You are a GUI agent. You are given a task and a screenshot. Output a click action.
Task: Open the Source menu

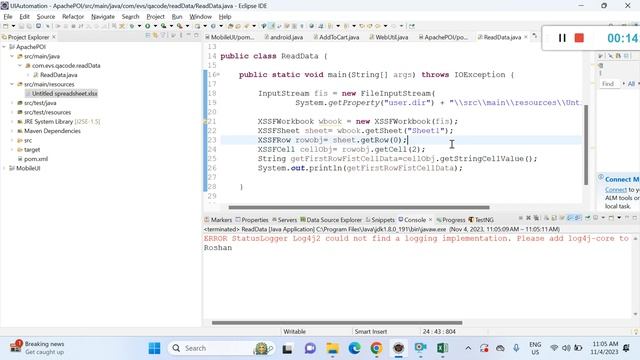(x=46, y=17)
